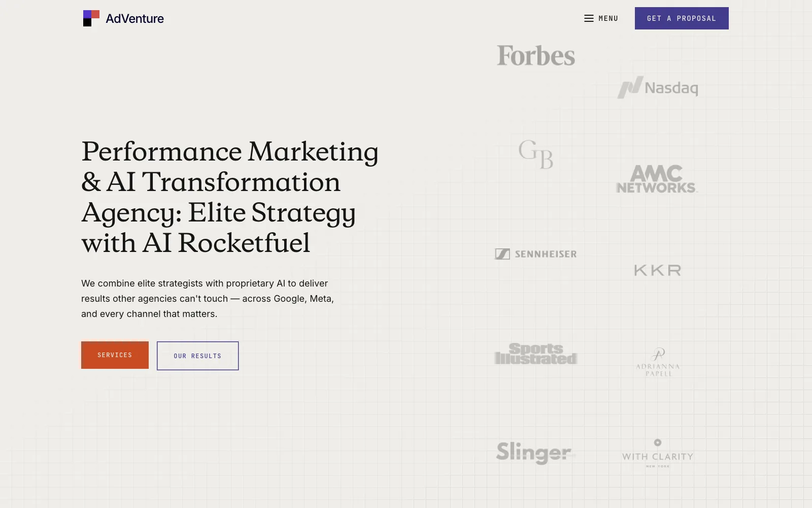
Task: Click the circle icon above With Clarity
Action: click(658, 442)
